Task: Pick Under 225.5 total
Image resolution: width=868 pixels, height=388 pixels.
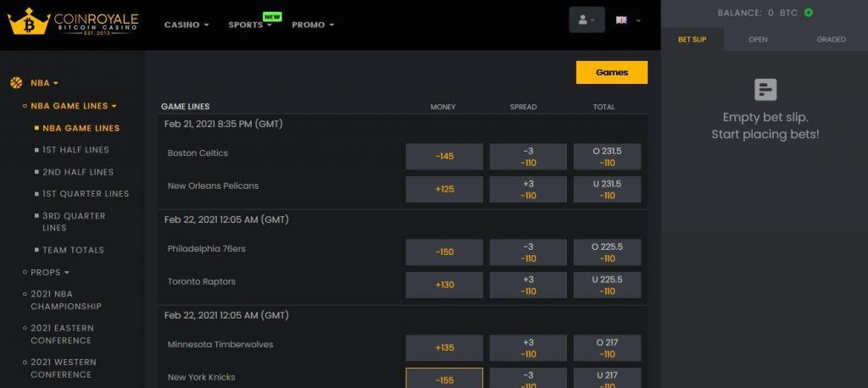Action: pos(607,285)
